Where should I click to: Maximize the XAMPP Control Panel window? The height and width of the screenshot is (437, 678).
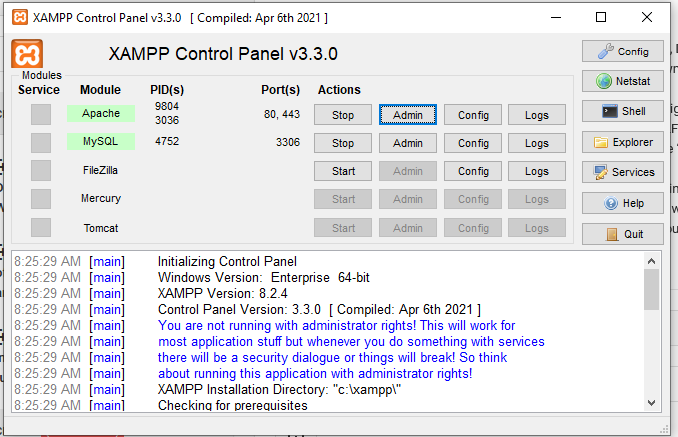601,17
